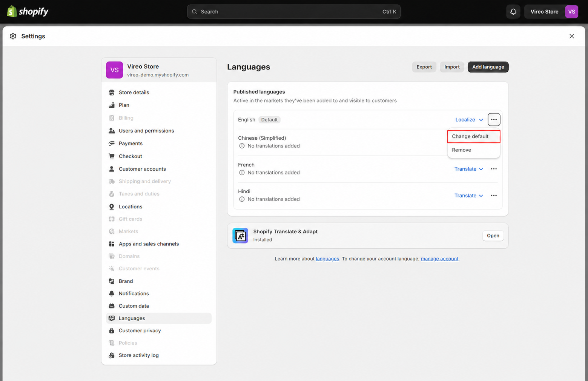Click the Add language button

(488, 67)
